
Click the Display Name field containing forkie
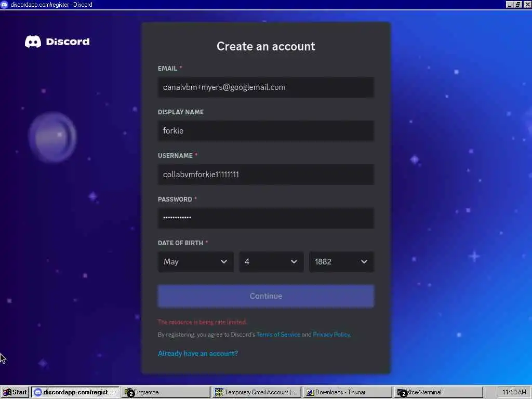(265, 130)
